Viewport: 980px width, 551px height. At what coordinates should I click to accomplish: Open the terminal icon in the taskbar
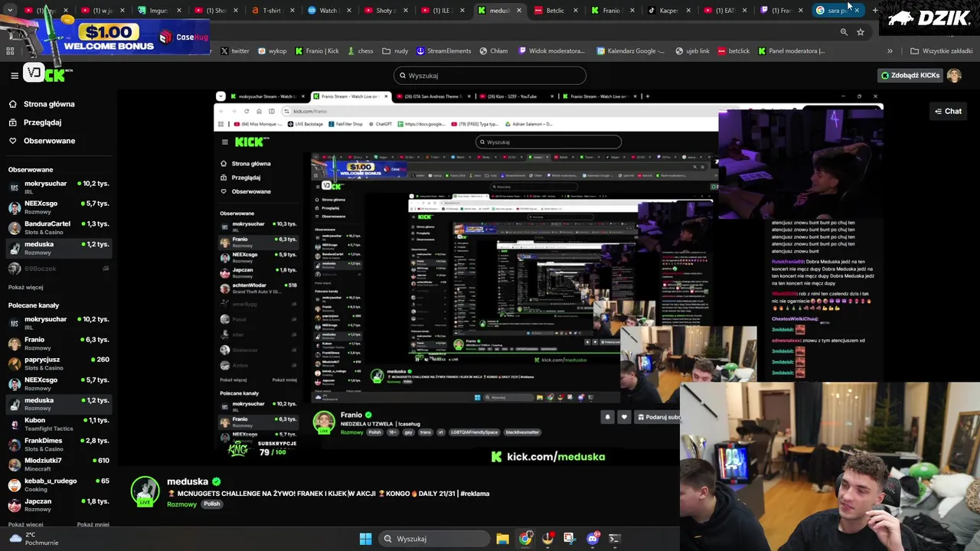(x=614, y=539)
